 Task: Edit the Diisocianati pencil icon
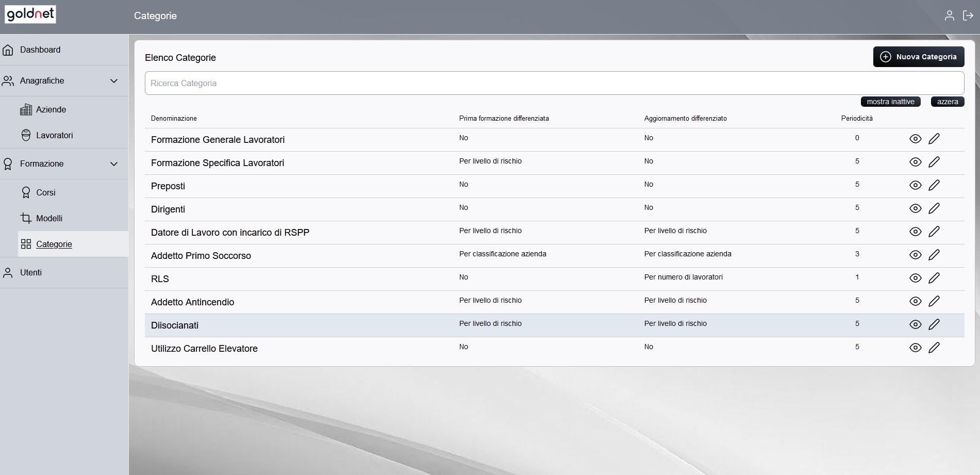(x=934, y=324)
